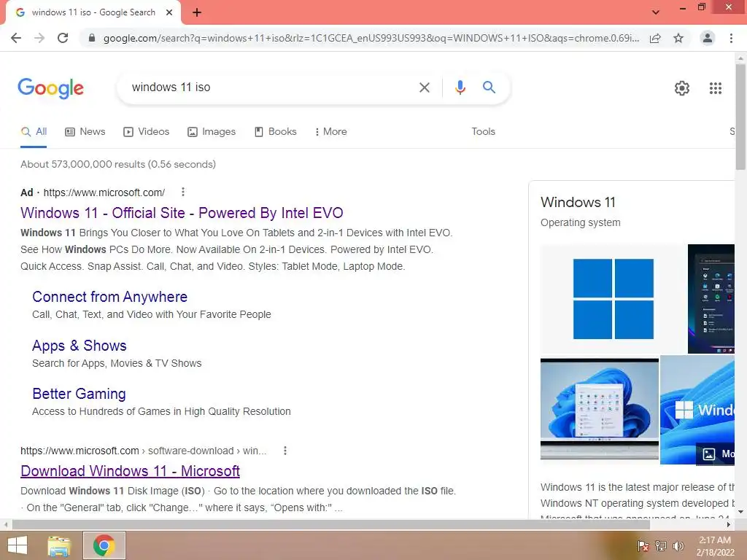The image size is (747, 560).
Task: Open "Download Windows 11 - Microsoft" result
Action: [x=130, y=471]
